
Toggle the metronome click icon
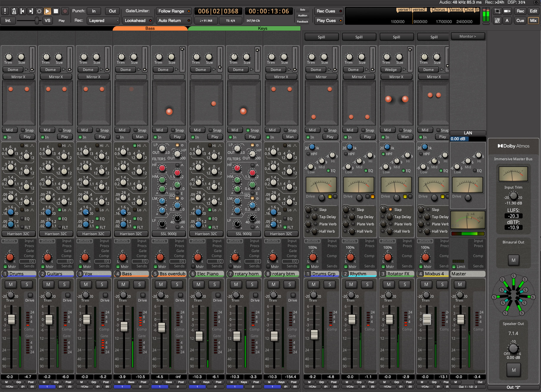pyautogui.click(x=14, y=11)
